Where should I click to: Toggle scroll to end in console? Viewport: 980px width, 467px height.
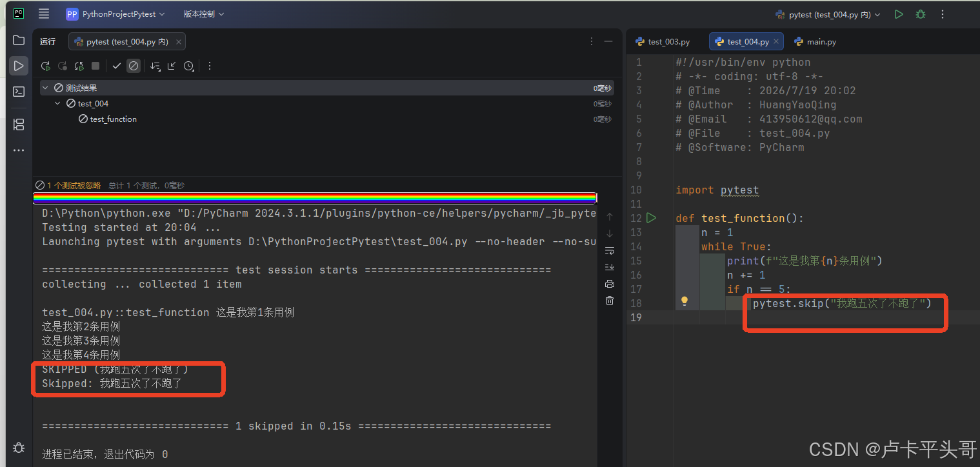pos(610,267)
